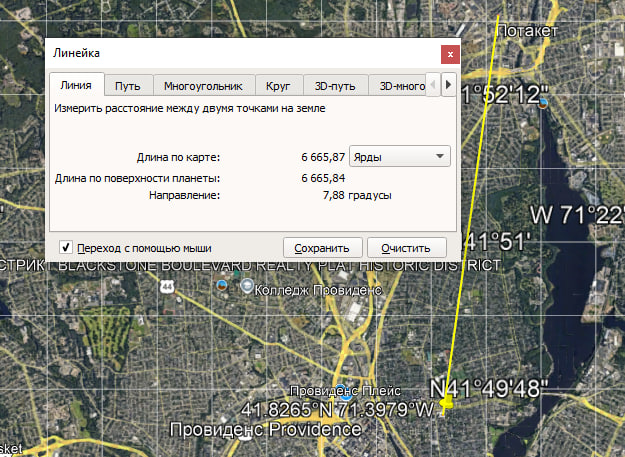Screen dimensions: 625x457
Task: Click the photo icon near 52'12" label
Action: (x=543, y=103)
